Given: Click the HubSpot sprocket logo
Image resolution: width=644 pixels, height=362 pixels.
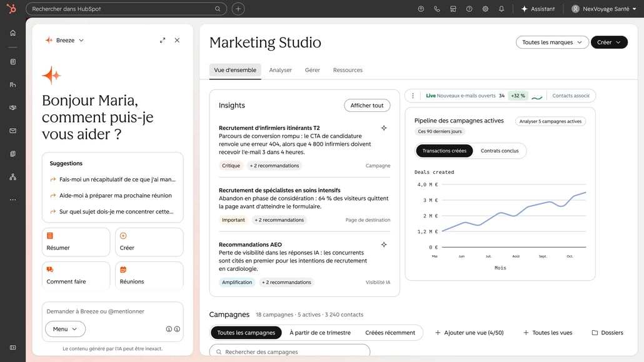Looking at the screenshot, I should click(x=11, y=8).
